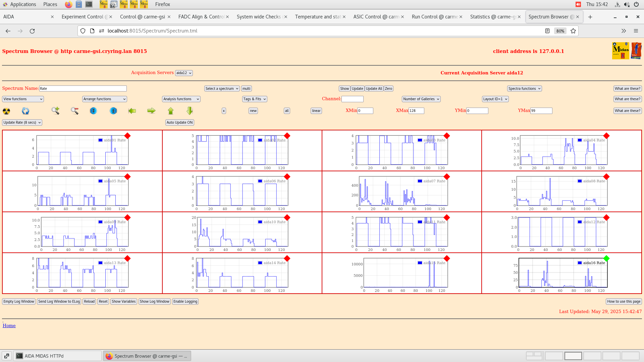Viewport: 644px width, 362px height.
Task: Open the Acquisition Servers aida12 dropdown
Action: coord(184,73)
